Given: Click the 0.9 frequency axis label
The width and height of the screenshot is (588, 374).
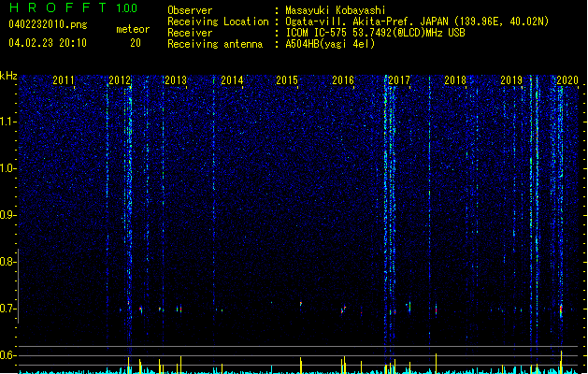Looking at the screenshot, I should click(7, 215).
